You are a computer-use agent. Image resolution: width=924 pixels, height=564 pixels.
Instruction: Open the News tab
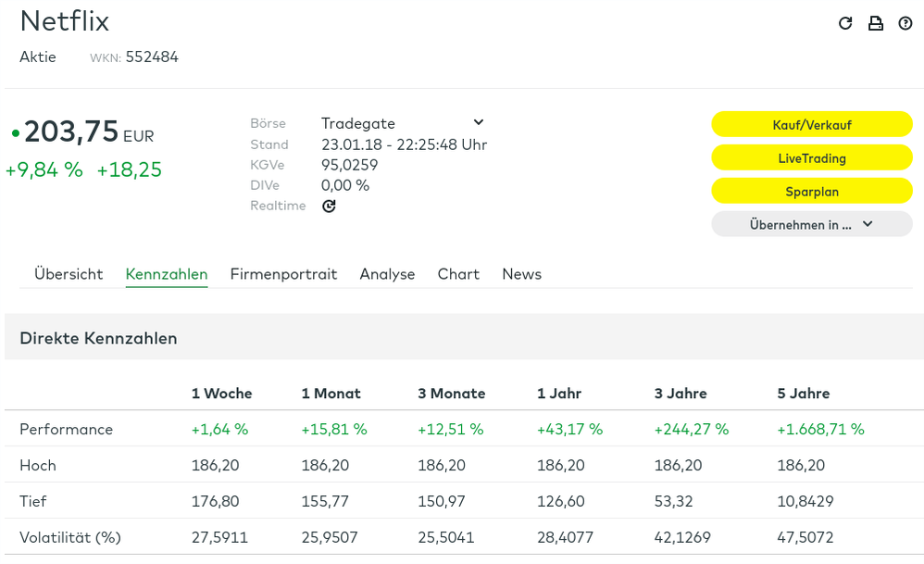coord(521,274)
